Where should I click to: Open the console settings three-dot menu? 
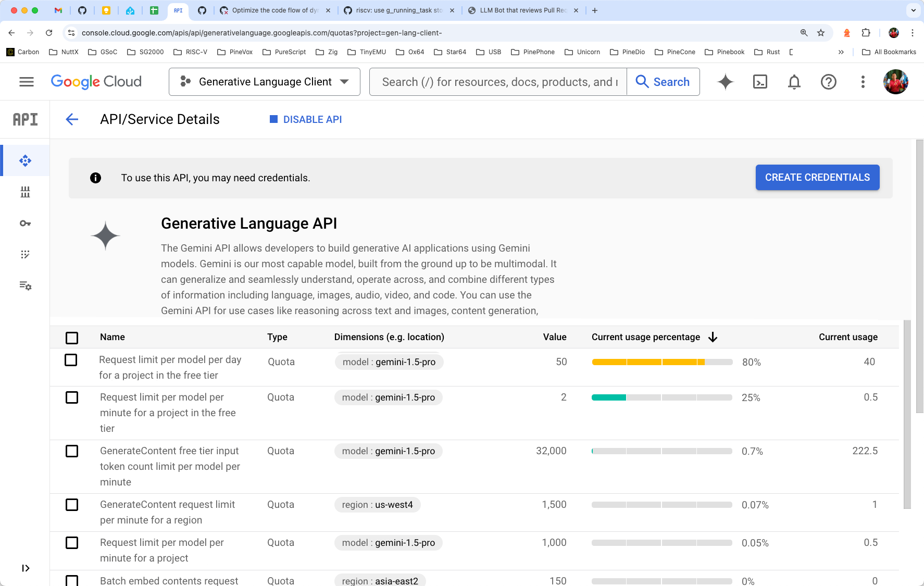pyautogui.click(x=863, y=82)
